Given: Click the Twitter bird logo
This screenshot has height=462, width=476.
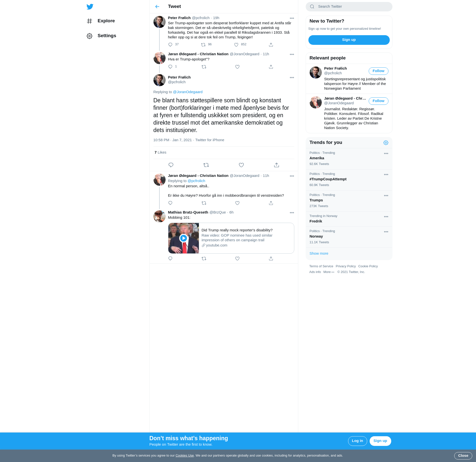Looking at the screenshot, I should 90,7.
